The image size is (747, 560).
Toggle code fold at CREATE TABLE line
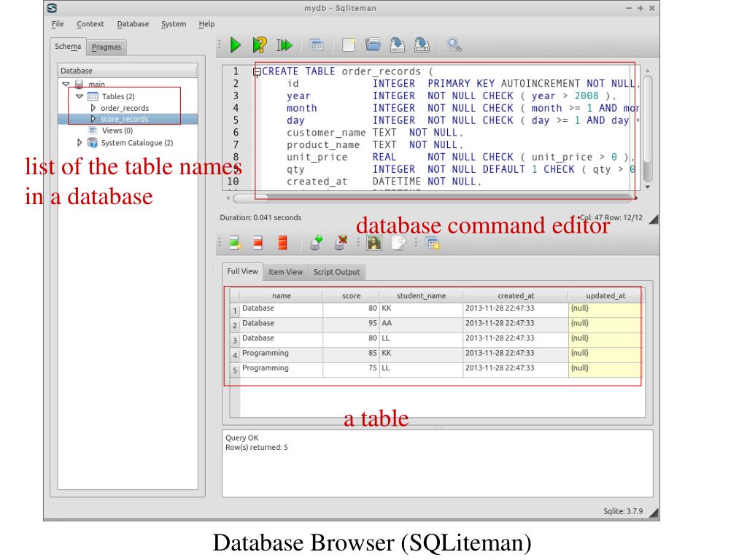click(257, 72)
